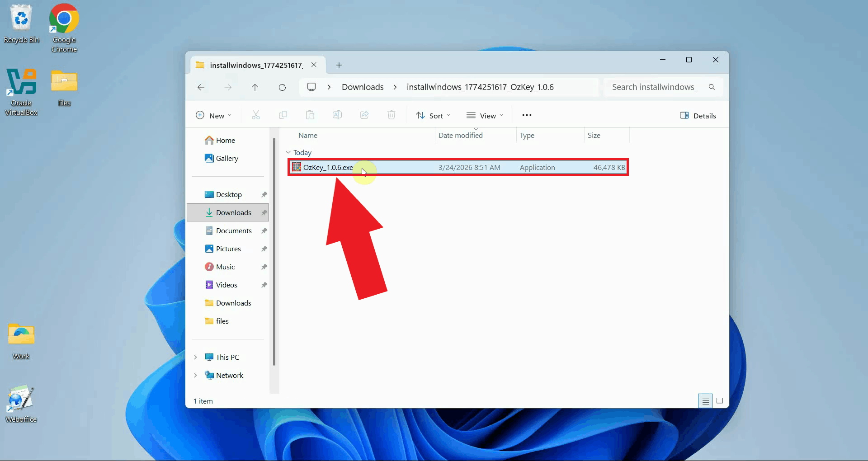The image size is (868, 461).
Task: Launch Weboffice desktop shortcut
Action: (21, 404)
